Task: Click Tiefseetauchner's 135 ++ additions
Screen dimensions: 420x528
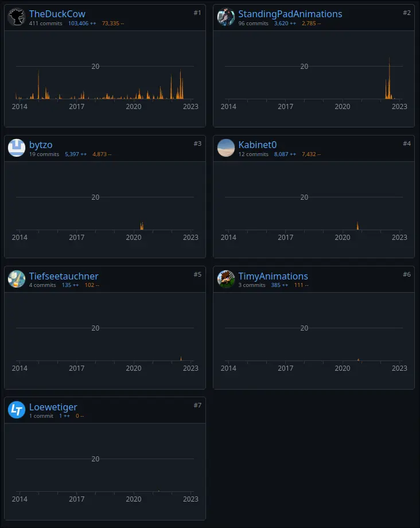Action: pyautogui.click(x=70, y=285)
